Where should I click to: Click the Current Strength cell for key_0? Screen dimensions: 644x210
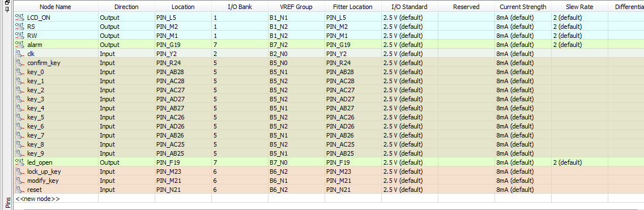click(x=523, y=72)
